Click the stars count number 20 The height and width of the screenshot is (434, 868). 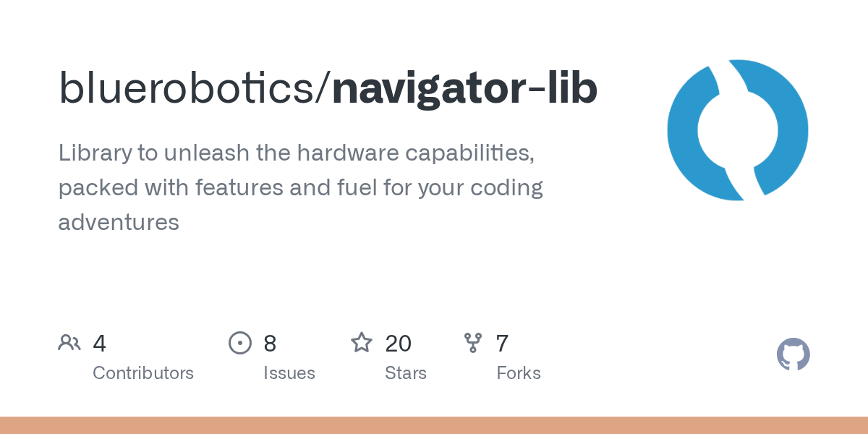click(399, 343)
